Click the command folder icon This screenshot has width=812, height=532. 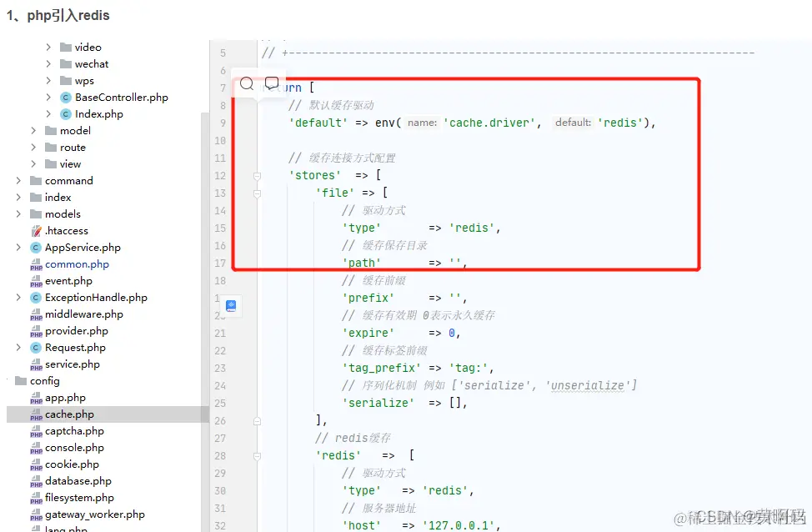tap(36, 180)
